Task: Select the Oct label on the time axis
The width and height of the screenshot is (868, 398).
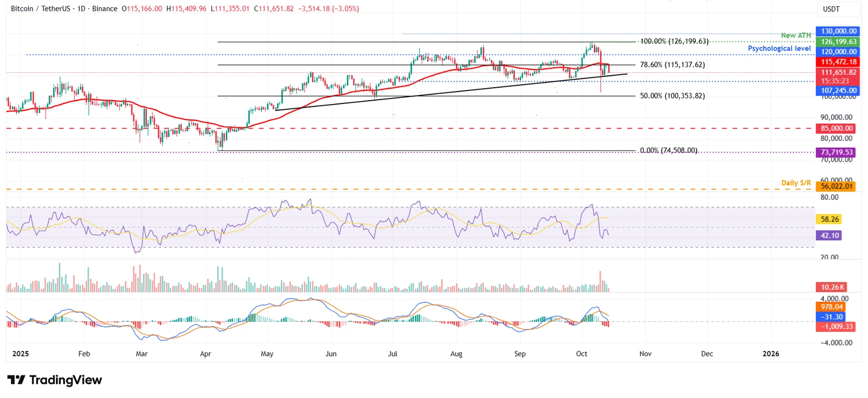Action: [581, 353]
